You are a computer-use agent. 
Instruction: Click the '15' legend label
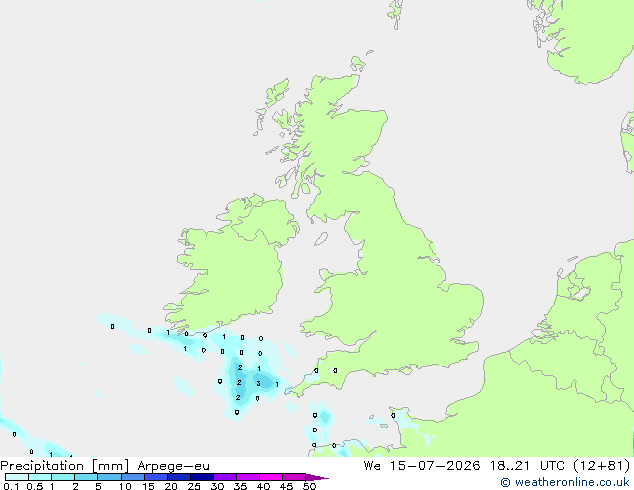tap(148, 486)
